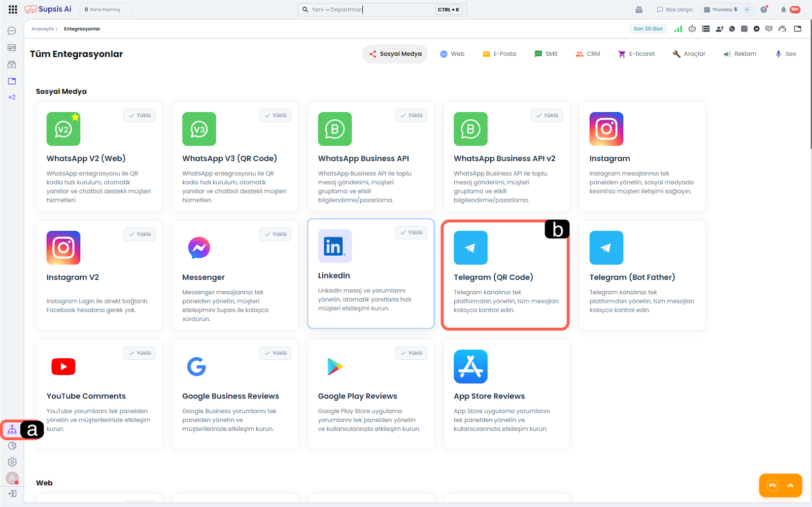Expand the +2 more sidebar items
812x507 pixels.
pyautogui.click(x=12, y=97)
